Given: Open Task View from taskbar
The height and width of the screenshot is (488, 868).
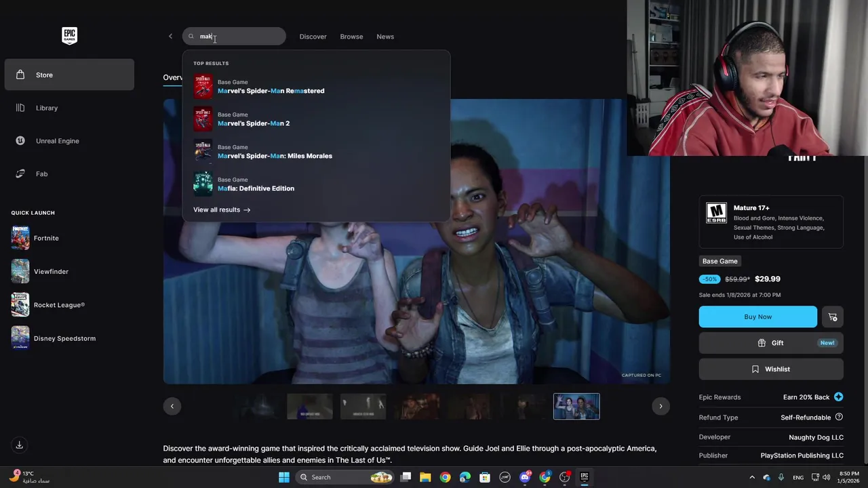Looking at the screenshot, I should [406, 477].
